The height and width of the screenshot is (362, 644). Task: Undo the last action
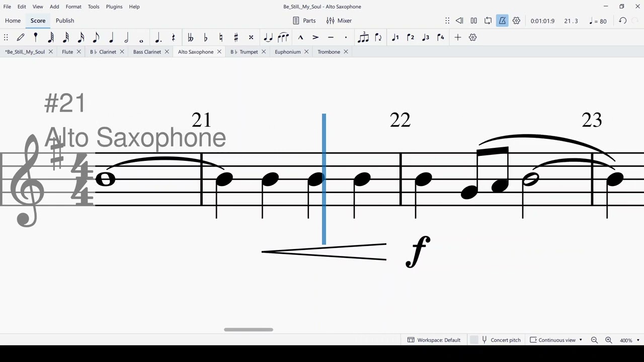point(622,21)
